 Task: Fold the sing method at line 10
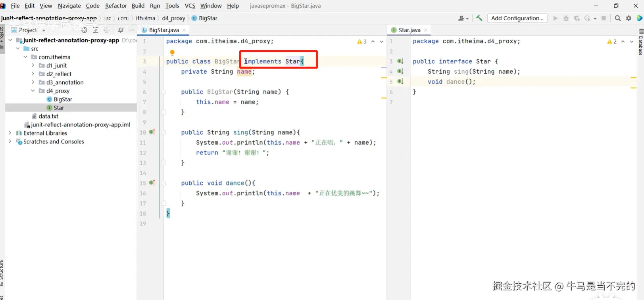[163, 132]
